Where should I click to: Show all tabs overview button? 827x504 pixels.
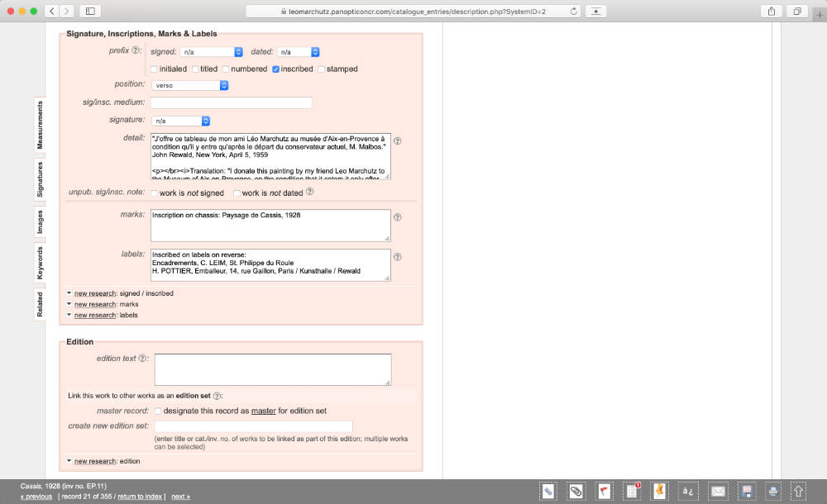pos(797,11)
